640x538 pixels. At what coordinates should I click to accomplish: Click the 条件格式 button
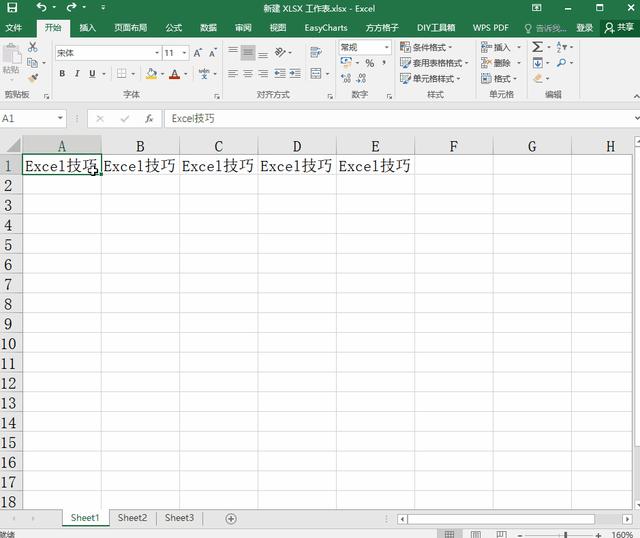point(427,47)
